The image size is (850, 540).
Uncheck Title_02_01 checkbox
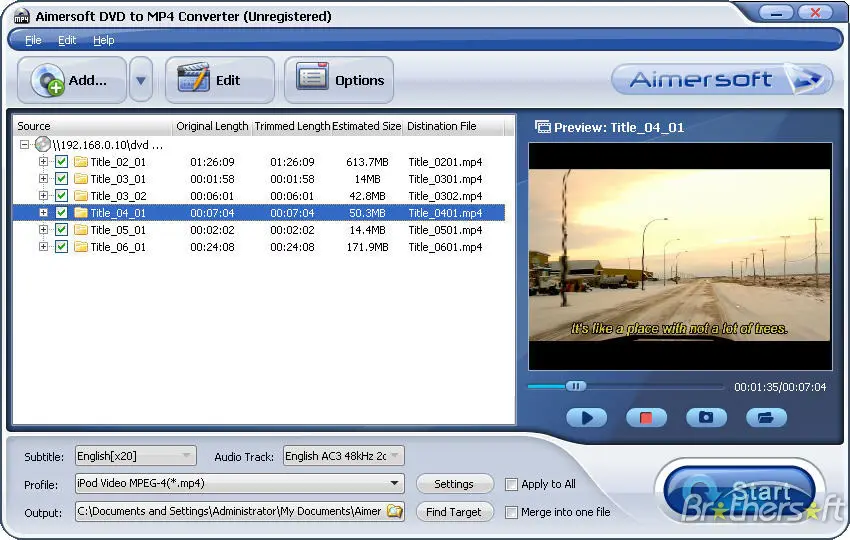tap(61, 162)
